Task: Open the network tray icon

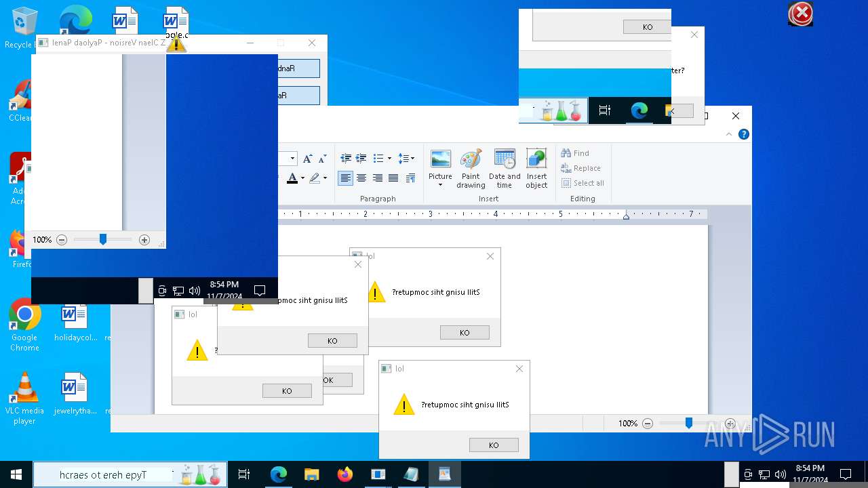Action: 764,474
